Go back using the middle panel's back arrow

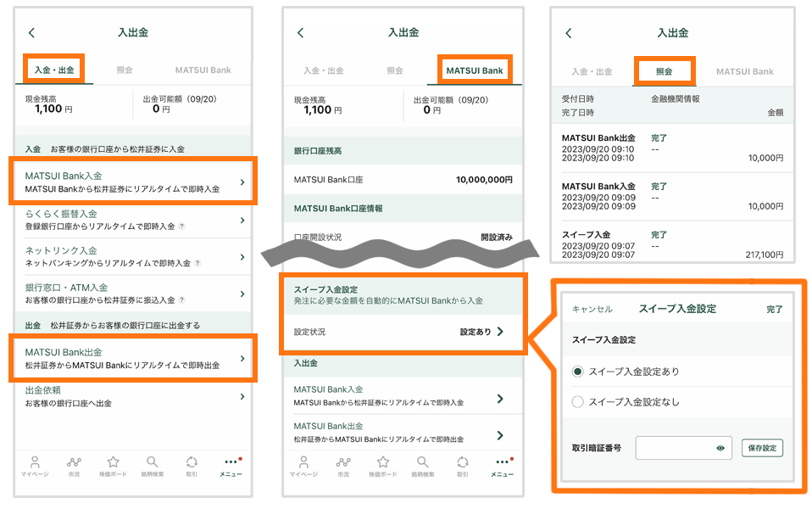pos(300,32)
